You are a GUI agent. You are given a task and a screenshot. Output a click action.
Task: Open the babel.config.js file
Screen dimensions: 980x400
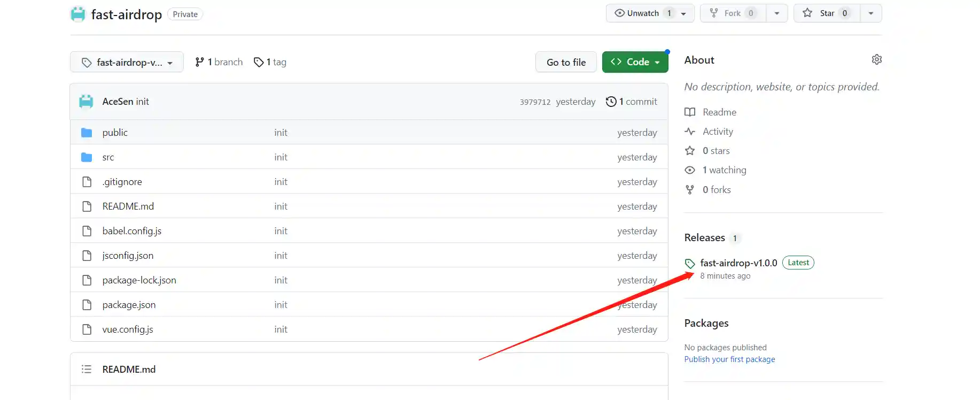(132, 231)
